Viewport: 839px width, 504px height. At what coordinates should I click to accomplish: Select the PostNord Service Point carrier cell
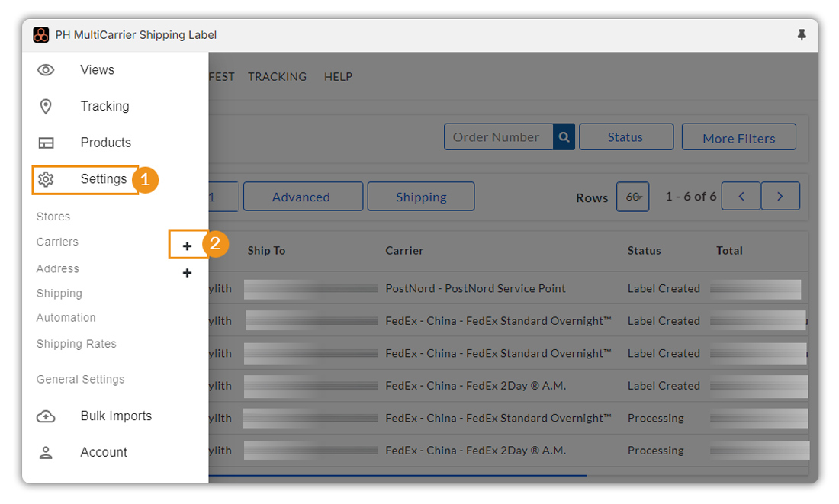(x=475, y=288)
